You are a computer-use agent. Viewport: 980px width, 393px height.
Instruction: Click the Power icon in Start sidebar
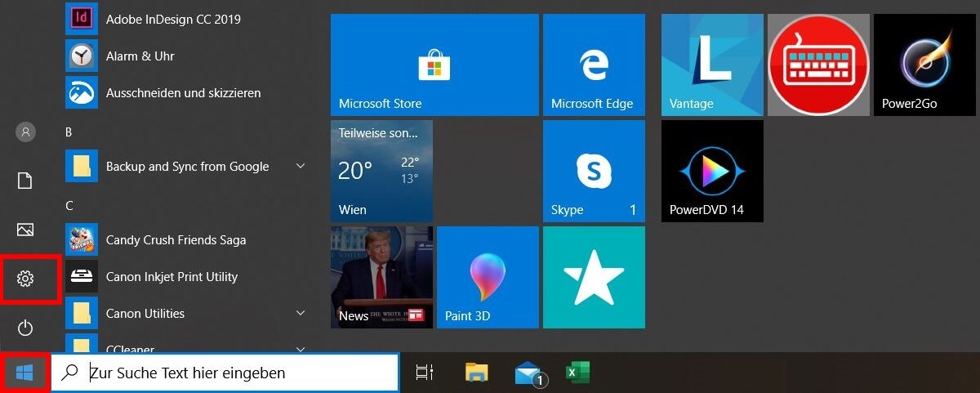[x=25, y=328]
